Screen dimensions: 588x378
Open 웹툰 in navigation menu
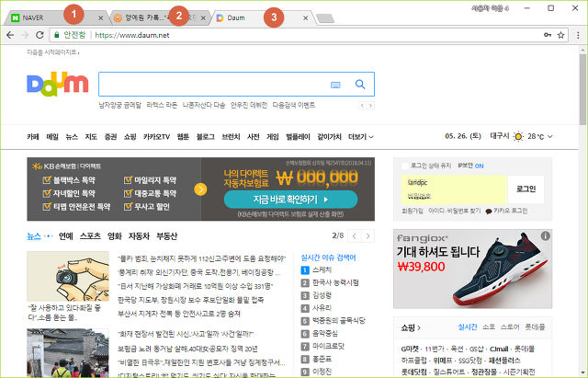[x=183, y=137]
